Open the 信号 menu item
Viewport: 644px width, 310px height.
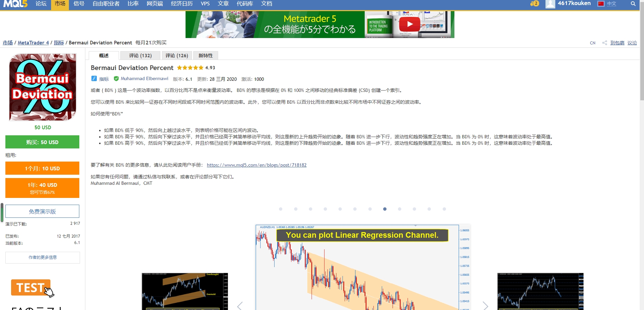(79, 4)
